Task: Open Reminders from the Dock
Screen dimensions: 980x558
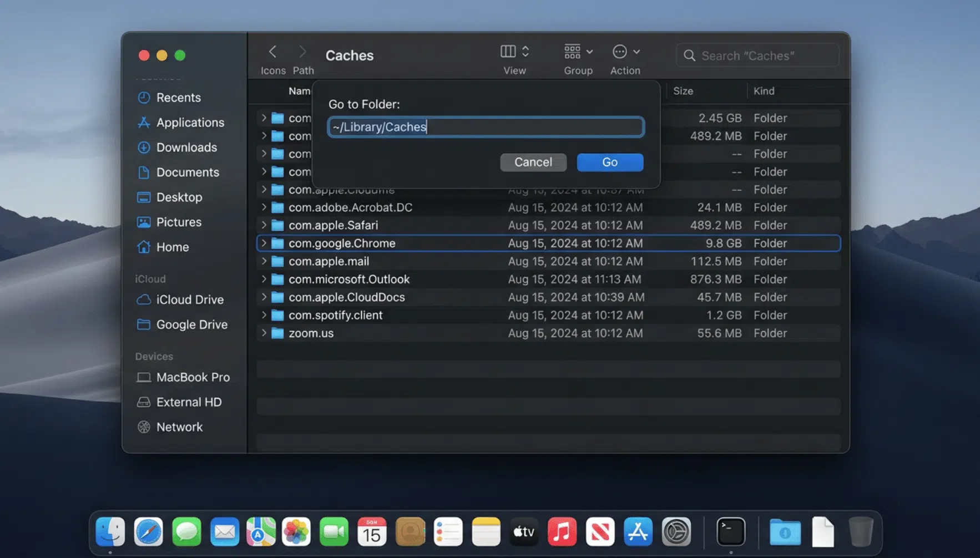Action: (448, 532)
